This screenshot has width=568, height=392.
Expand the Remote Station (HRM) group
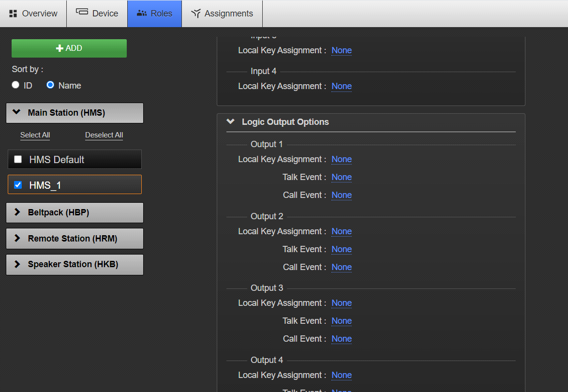pos(17,238)
